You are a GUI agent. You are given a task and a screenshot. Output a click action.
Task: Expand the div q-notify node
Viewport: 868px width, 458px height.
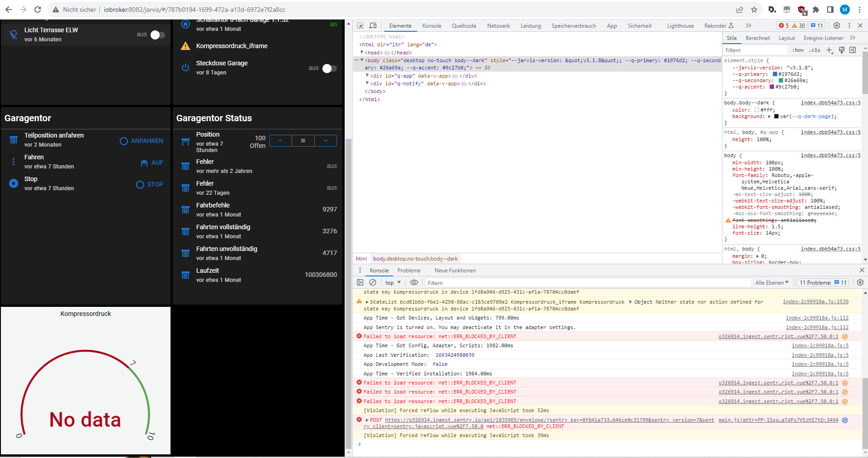(367, 83)
